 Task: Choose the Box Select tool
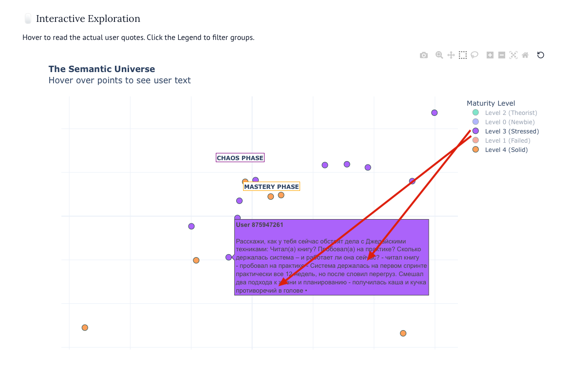(463, 55)
